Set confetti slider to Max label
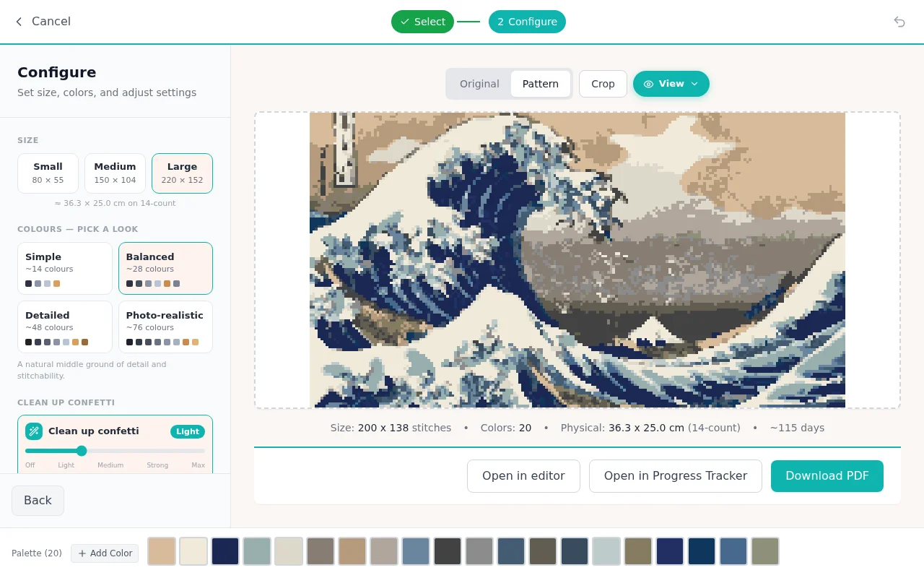 point(198,465)
